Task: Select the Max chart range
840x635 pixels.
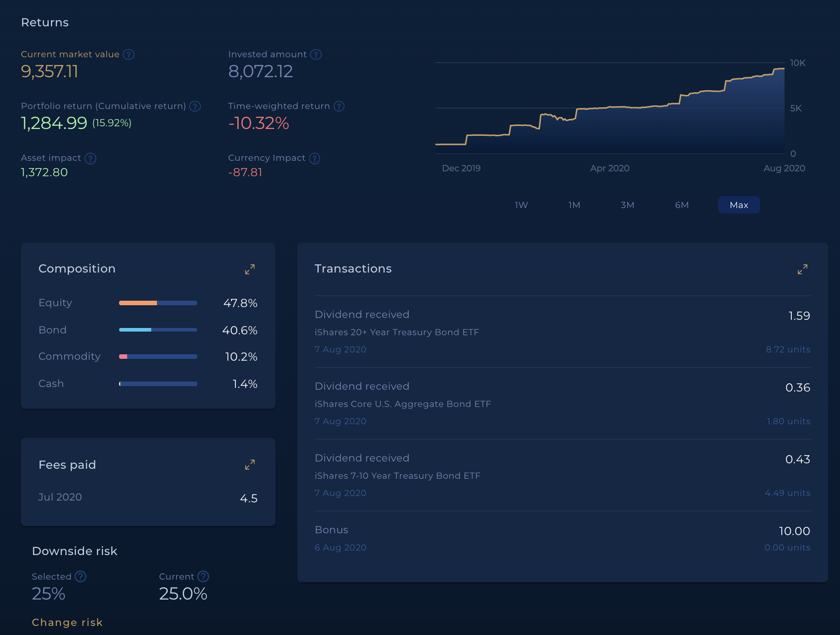Action: click(x=739, y=205)
